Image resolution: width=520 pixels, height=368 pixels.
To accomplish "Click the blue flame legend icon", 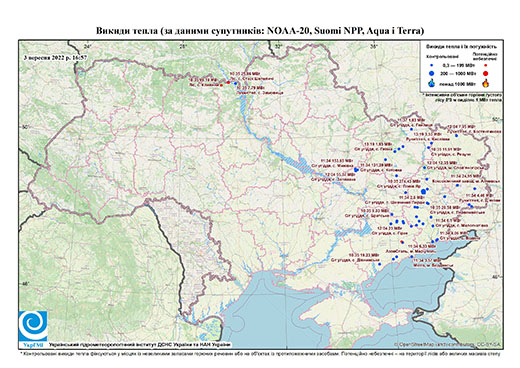I will pos(432,84).
